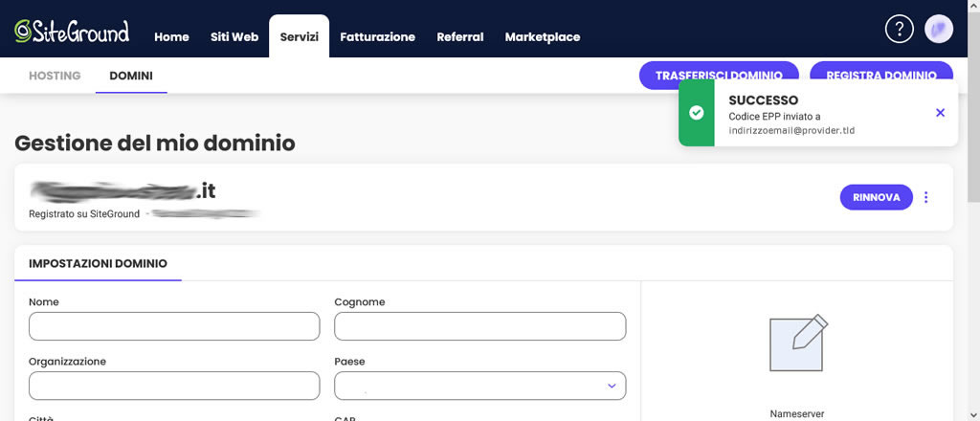Click the green success checkmark icon

tap(697, 113)
